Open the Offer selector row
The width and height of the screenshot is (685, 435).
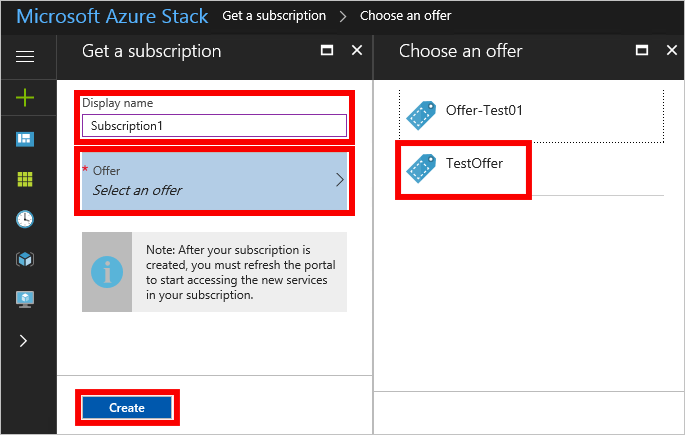213,180
